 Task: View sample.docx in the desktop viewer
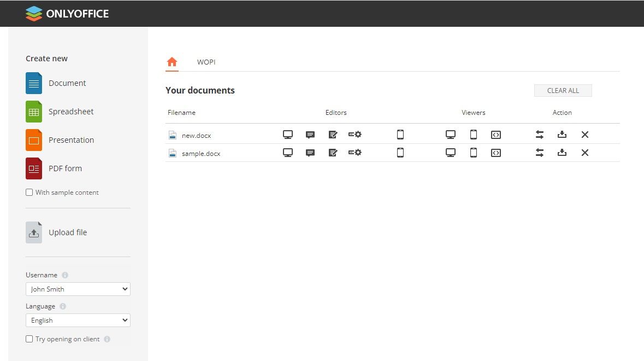click(x=450, y=153)
